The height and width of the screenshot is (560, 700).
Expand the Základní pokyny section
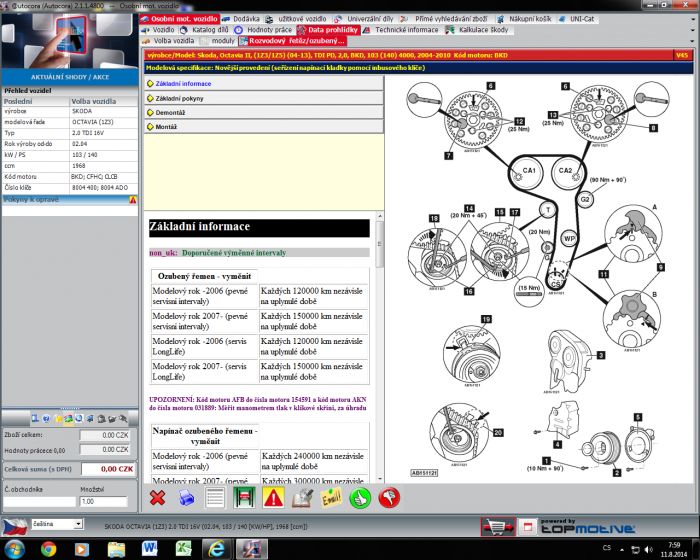pos(263,98)
